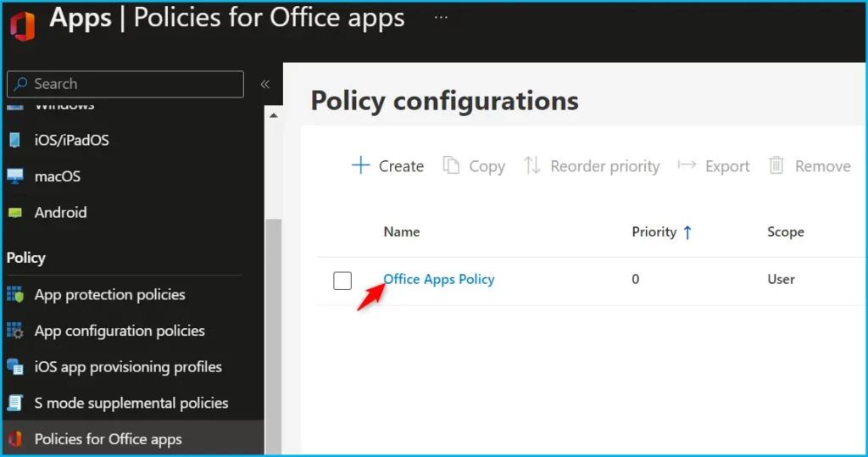Image resolution: width=868 pixels, height=457 pixels.
Task: Click the Office logo icon in header
Action: (x=22, y=25)
